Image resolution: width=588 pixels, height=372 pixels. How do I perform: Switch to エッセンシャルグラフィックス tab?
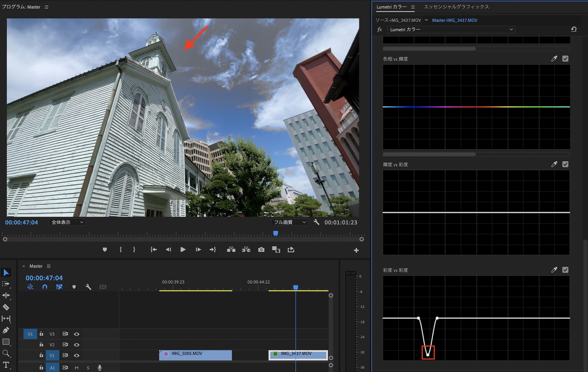(x=456, y=7)
